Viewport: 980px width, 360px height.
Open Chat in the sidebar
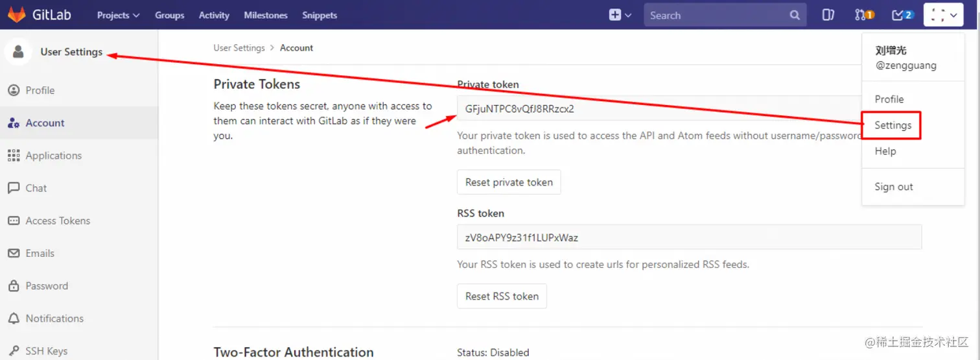[36, 188]
